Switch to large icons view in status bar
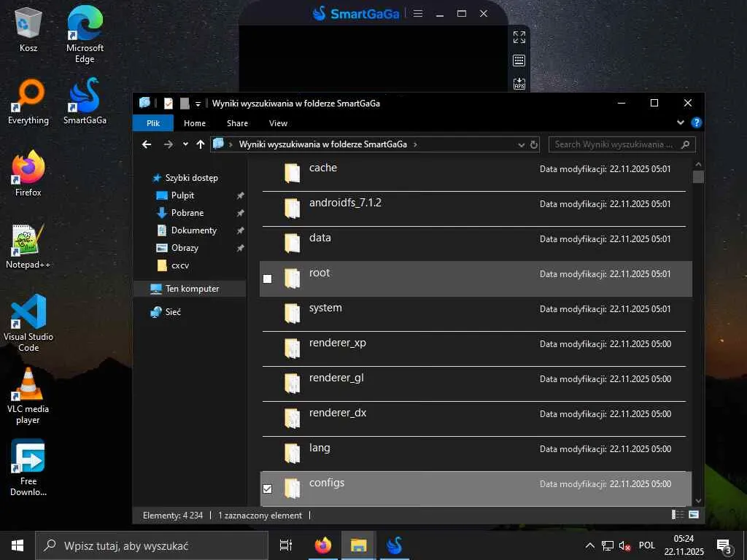The height and width of the screenshot is (560, 747). pyautogui.click(x=694, y=515)
